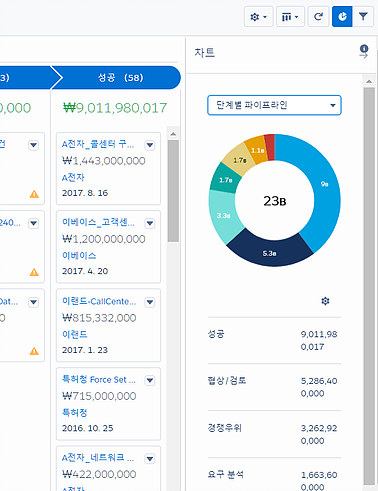Screen dimensions: 378x491
Task: Click the red donut chart segment
Action: (270, 147)
